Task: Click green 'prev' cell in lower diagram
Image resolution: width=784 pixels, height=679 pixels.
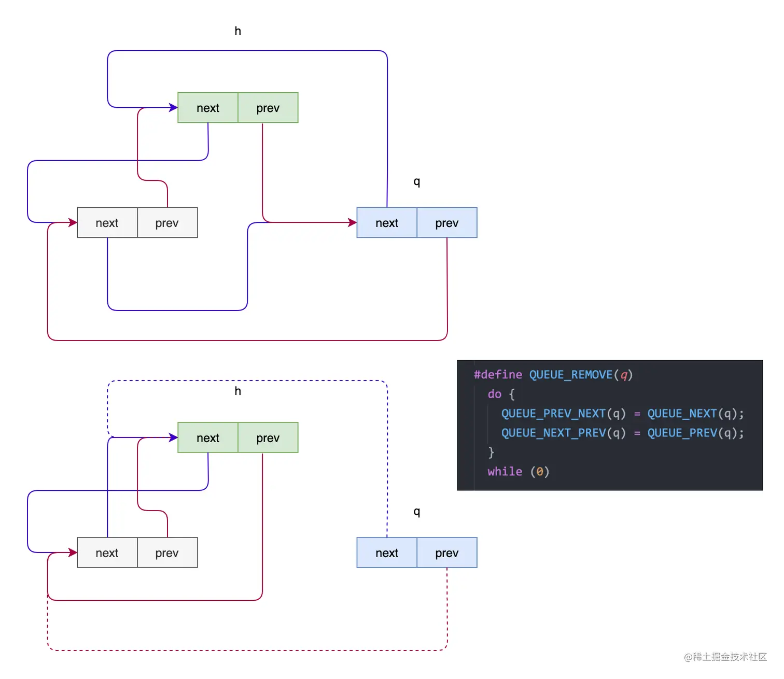Action: point(268,438)
